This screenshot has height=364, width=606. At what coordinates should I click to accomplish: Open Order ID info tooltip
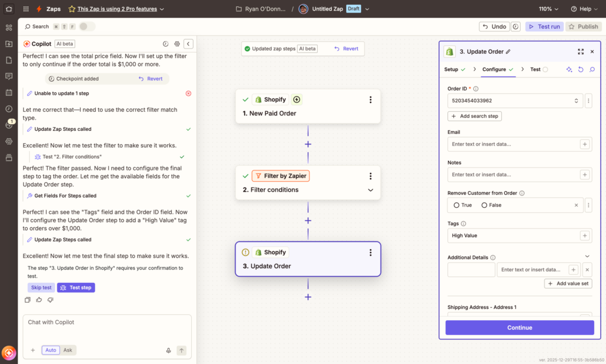pyautogui.click(x=476, y=89)
